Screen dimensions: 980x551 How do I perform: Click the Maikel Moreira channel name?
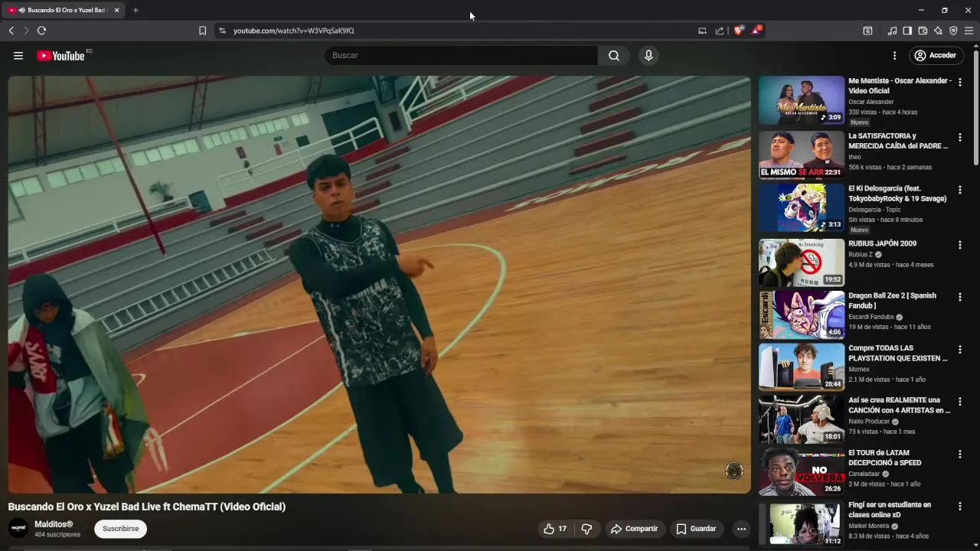pos(868,526)
